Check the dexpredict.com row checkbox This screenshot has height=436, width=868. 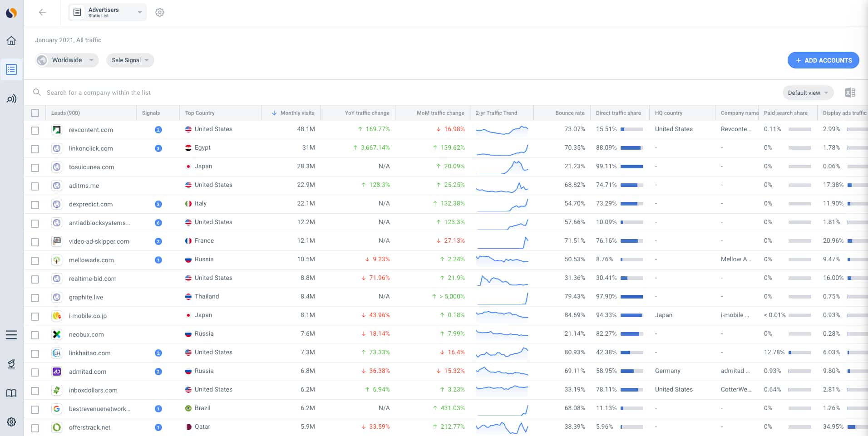tap(35, 205)
